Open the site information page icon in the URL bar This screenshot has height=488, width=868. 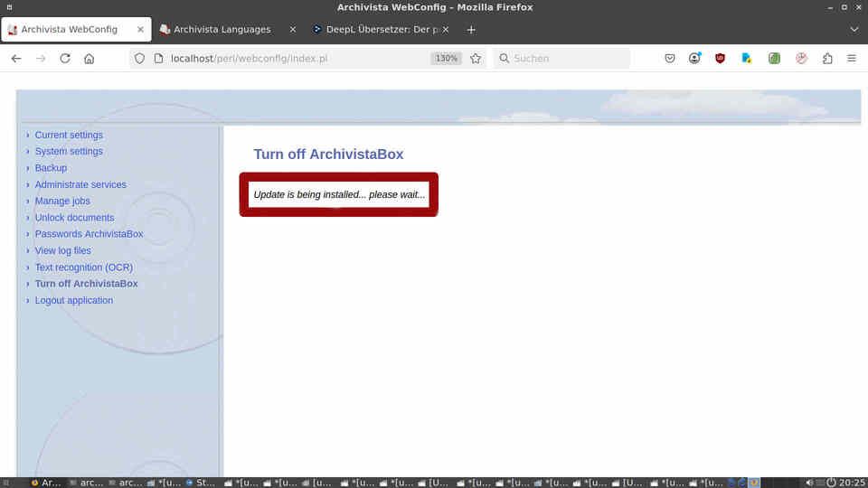pyautogui.click(x=159, y=58)
